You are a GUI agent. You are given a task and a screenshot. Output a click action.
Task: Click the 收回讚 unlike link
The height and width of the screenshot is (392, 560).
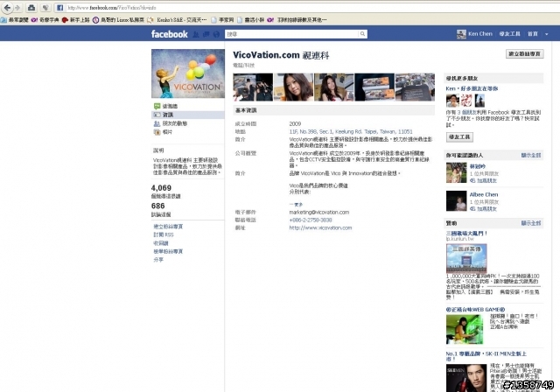click(161, 243)
